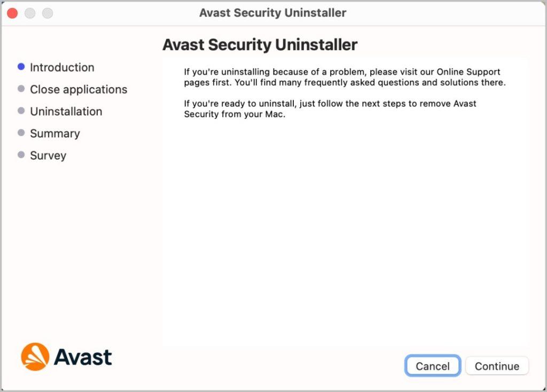
Task: Click the gray Close applications bullet
Action: 21,89
